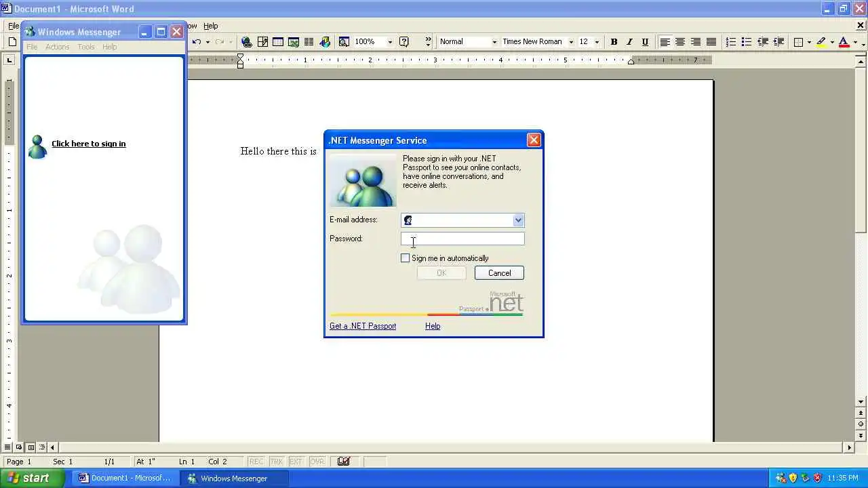Click Document Map magnifier icon
The width and height of the screenshot is (868, 488).
click(344, 42)
